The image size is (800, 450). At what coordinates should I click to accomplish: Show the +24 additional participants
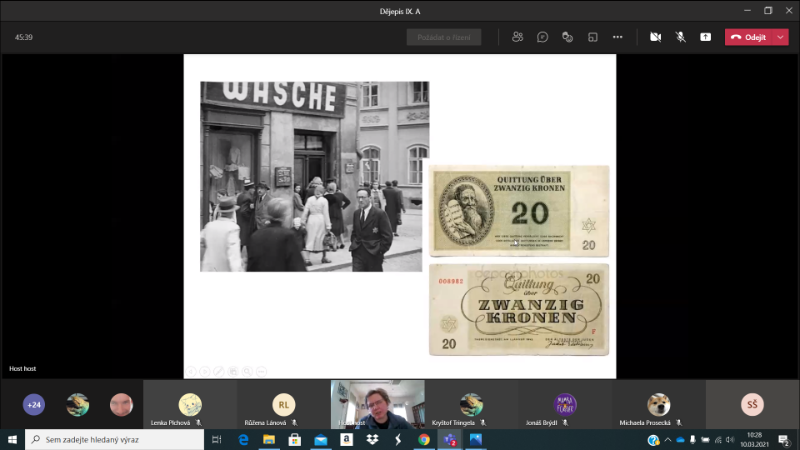(34, 405)
